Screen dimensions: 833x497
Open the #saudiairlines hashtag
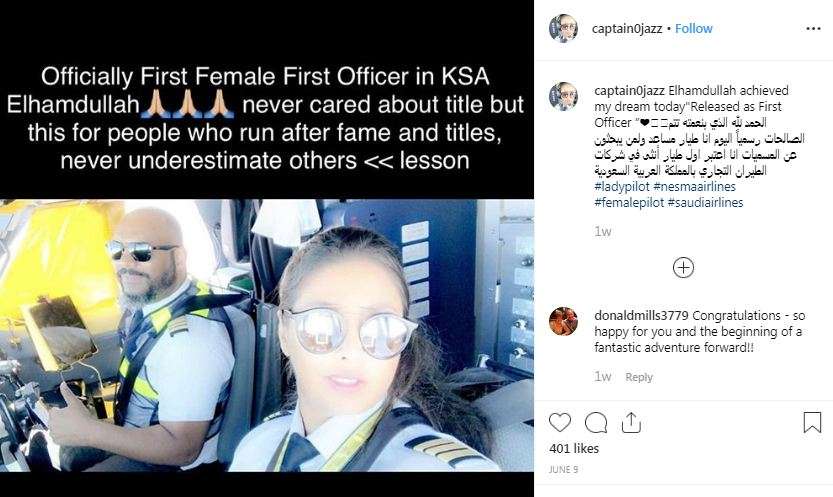tap(705, 202)
